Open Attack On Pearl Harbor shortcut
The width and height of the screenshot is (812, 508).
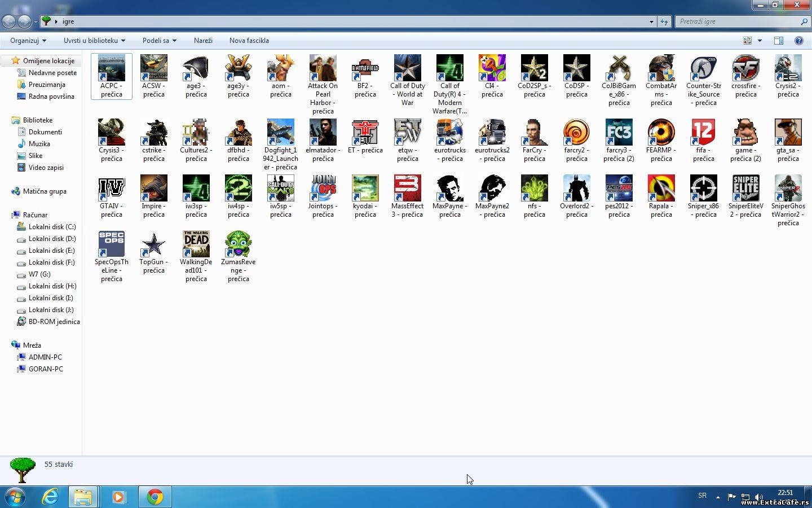(x=323, y=85)
